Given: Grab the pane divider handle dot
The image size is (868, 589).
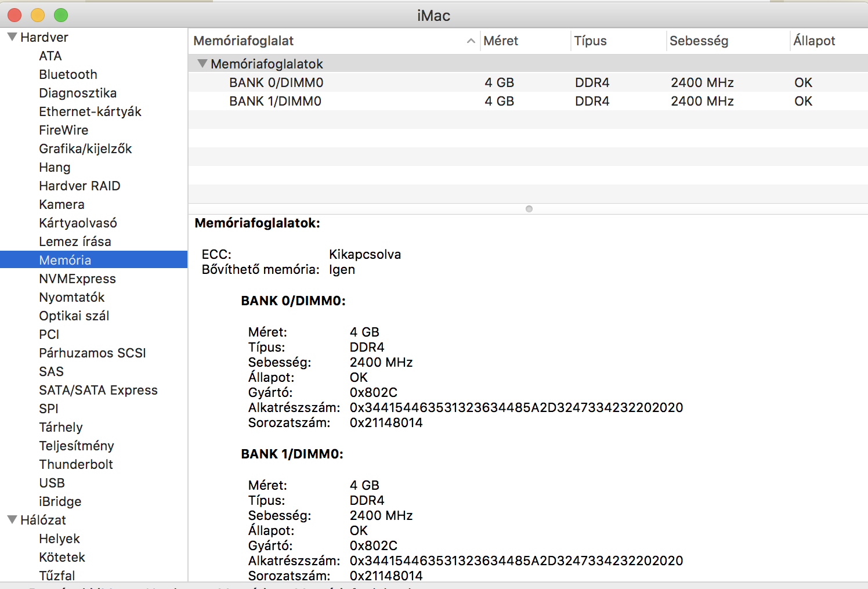Looking at the screenshot, I should point(529,209).
